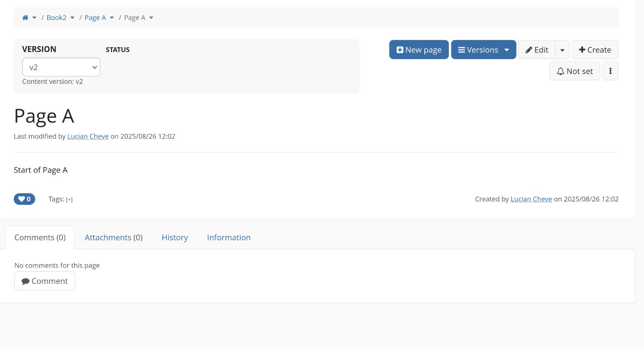Add a tag using the [+] icon
The image size is (644, 349).
(x=69, y=200)
